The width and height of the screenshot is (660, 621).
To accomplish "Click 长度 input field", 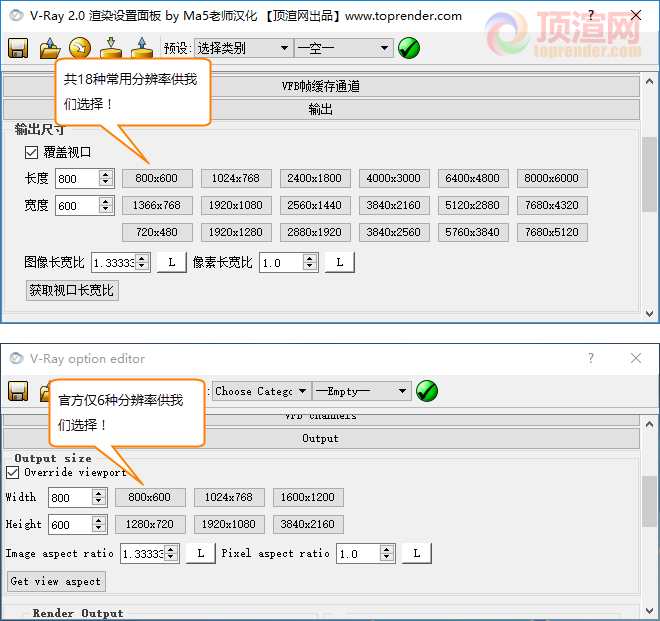I will point(78,179).
